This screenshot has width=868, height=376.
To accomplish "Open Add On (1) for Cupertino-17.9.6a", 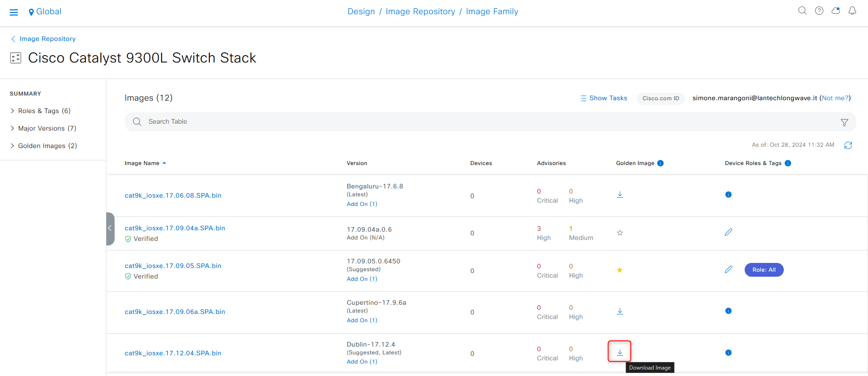I will point(362,320).
